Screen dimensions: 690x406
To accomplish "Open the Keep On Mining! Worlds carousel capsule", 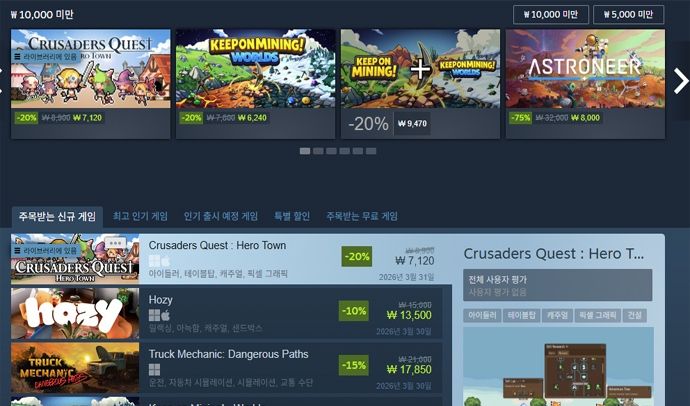I will [255, 84].
